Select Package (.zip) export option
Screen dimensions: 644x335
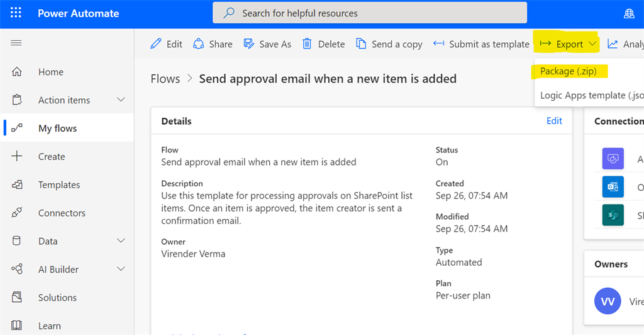[x=569, y=71]
